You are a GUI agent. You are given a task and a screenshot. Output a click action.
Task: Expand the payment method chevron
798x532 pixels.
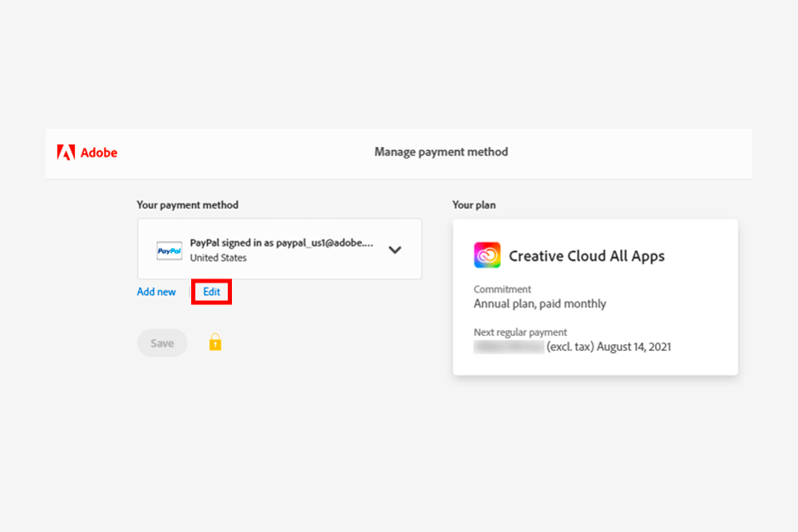395,250
